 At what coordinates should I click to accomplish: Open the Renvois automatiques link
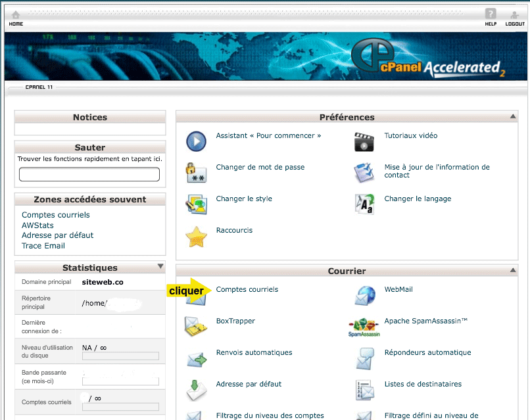(x=254, y=353)
